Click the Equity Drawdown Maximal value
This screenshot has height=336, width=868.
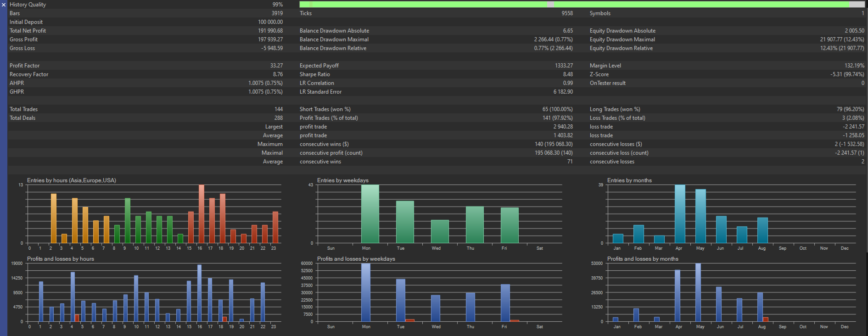(842, 39)
